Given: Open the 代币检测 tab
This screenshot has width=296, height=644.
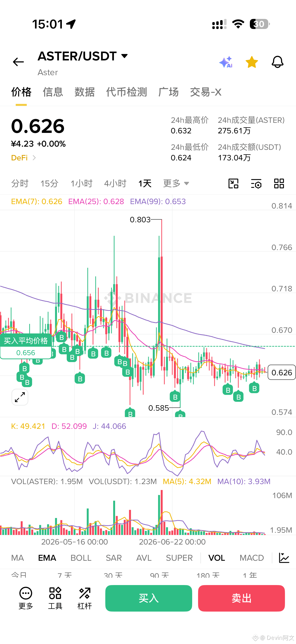Looking at the screenshot, I should coord(126,92).
